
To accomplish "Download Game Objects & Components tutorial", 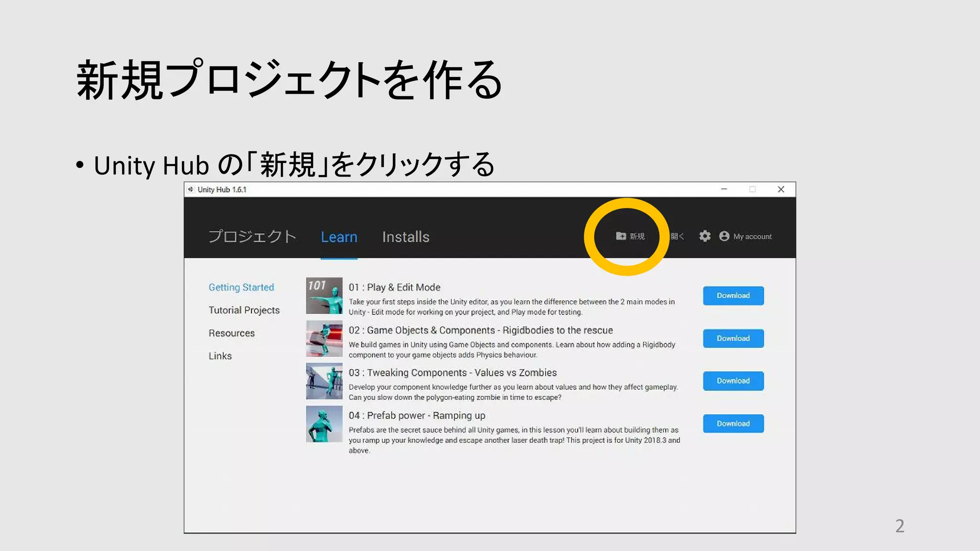I will pos(733,338).
